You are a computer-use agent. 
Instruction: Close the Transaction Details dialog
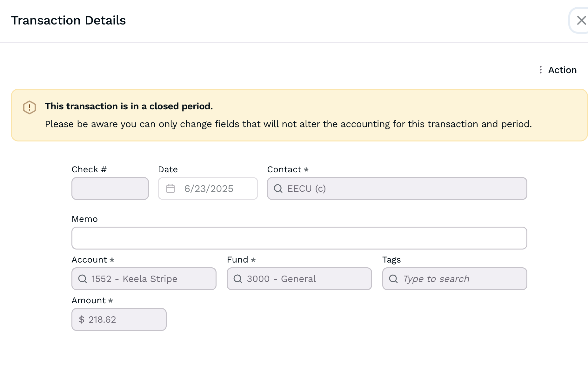click(x=581, y=20)
